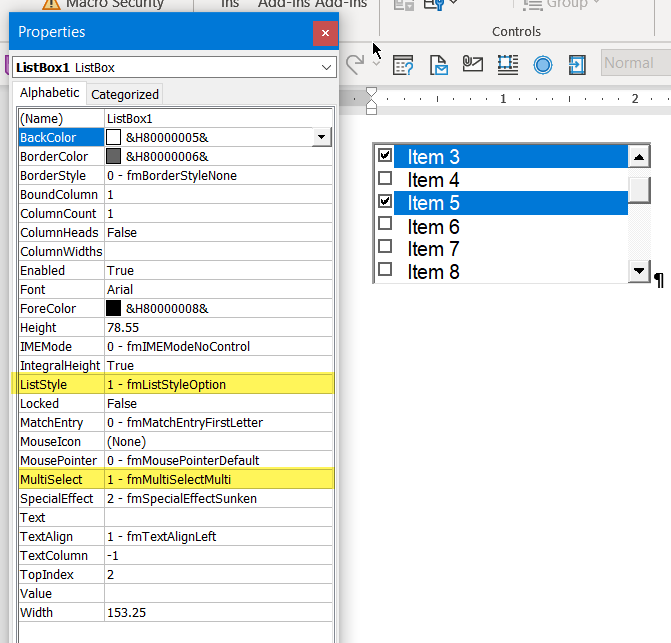671x643 pixels.
Task: Close the Properties window
Action: (x=325, y=33)
